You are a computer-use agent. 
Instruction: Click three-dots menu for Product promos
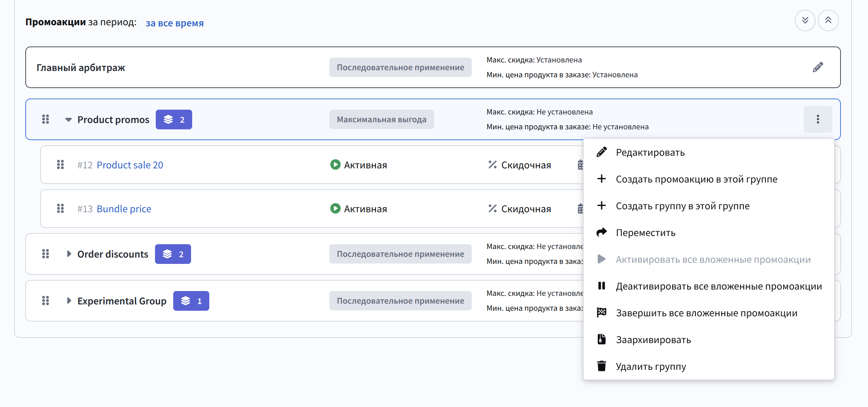coord(817,119)
